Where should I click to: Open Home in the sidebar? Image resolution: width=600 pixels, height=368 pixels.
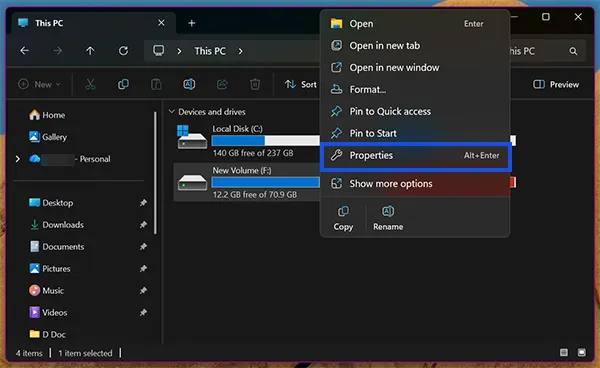[47, 115]
